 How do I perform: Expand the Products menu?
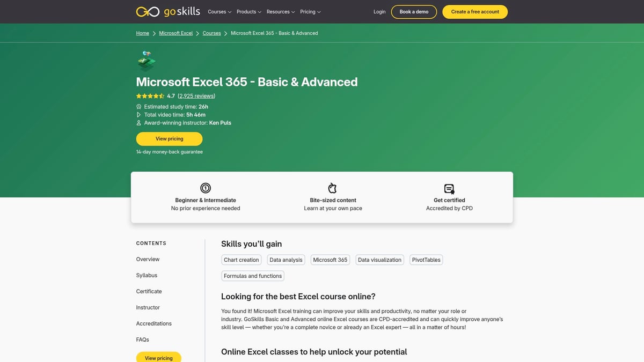point(248,11)
